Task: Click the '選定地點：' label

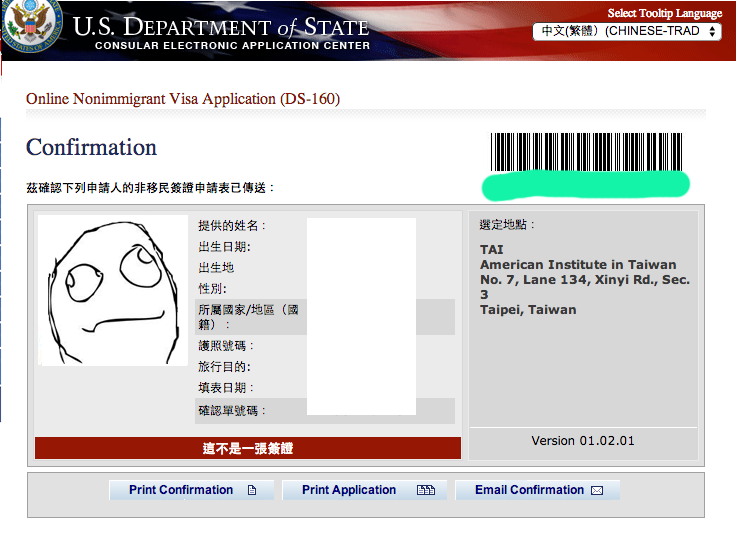Action: coord(507,225)
